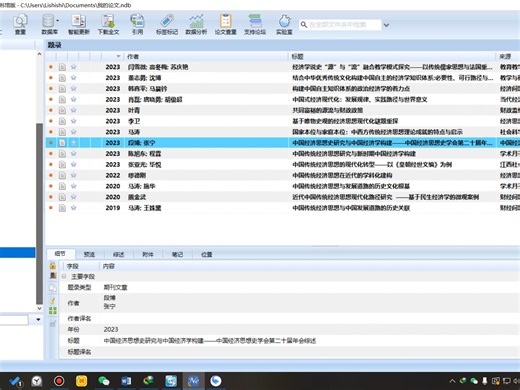
Task: Toggle the star on the 2023 马涛 row
Action: click(74, 132)
